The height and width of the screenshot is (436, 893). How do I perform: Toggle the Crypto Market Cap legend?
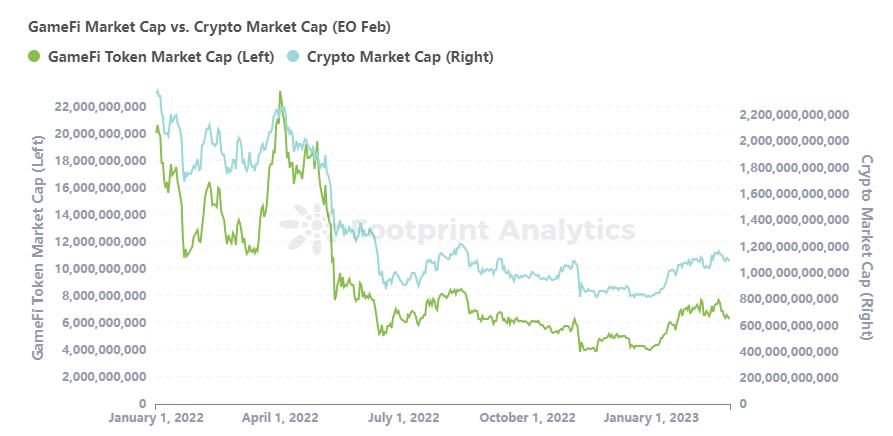click(x=389, y=57)
